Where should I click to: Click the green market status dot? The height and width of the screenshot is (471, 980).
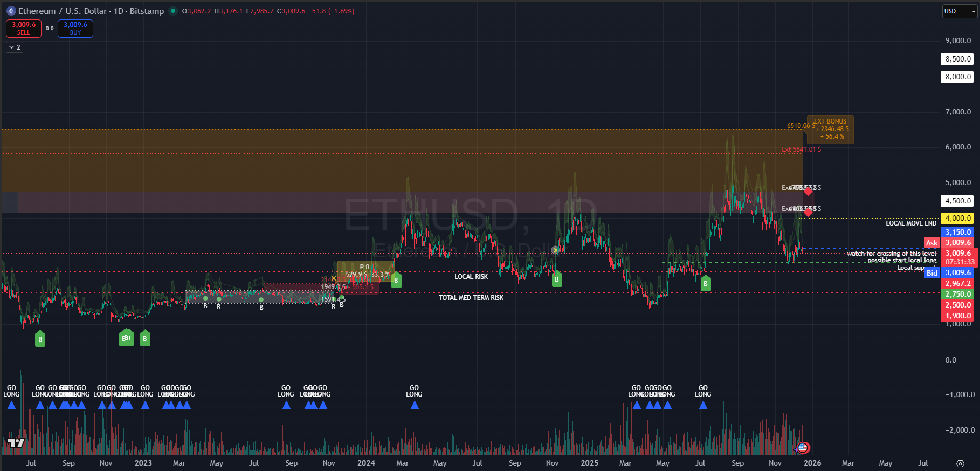click(173, 11)
